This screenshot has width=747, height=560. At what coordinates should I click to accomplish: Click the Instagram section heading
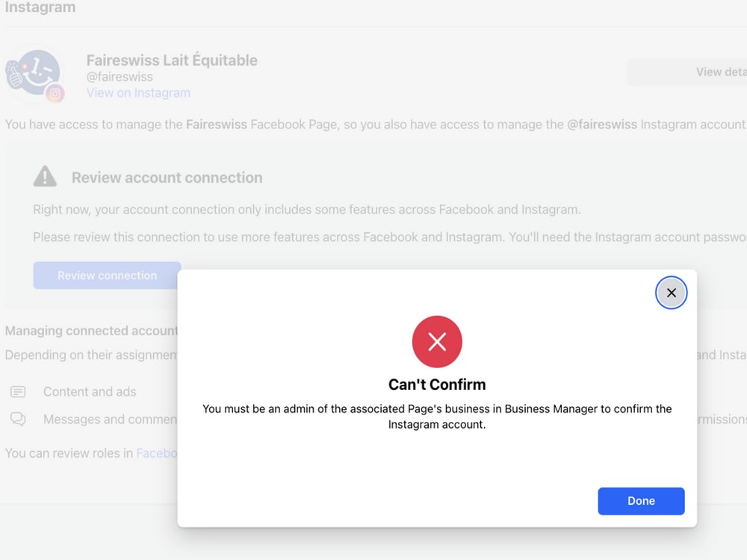pyautogui.click(x=40, y=7)
